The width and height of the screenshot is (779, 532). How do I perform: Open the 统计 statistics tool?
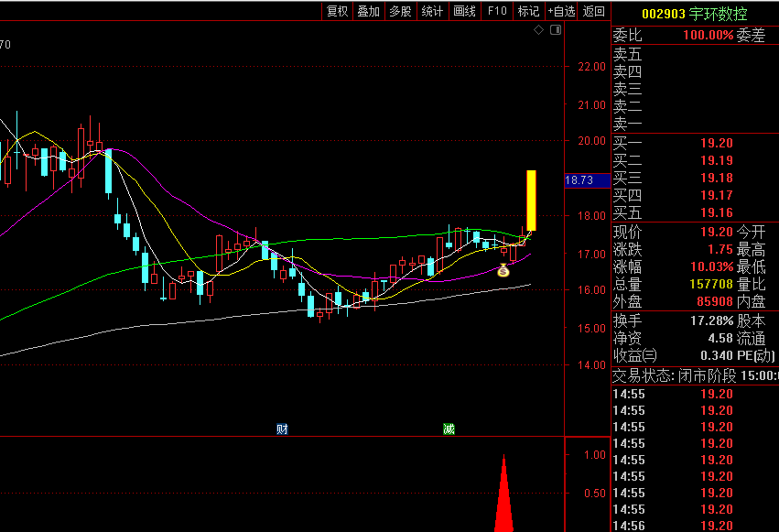click(x=432, y=11)
